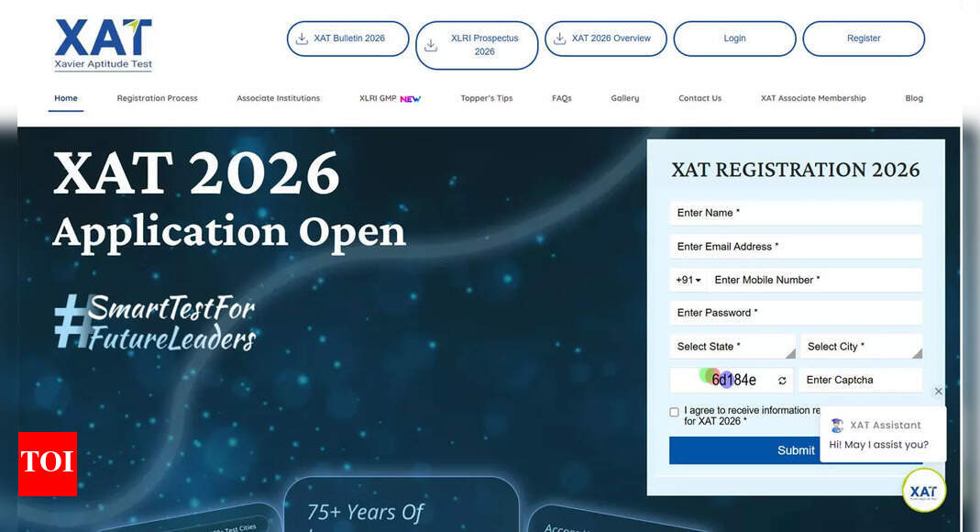Expand the Select City dropdown
Screen dimensions: 980x532
861,347
